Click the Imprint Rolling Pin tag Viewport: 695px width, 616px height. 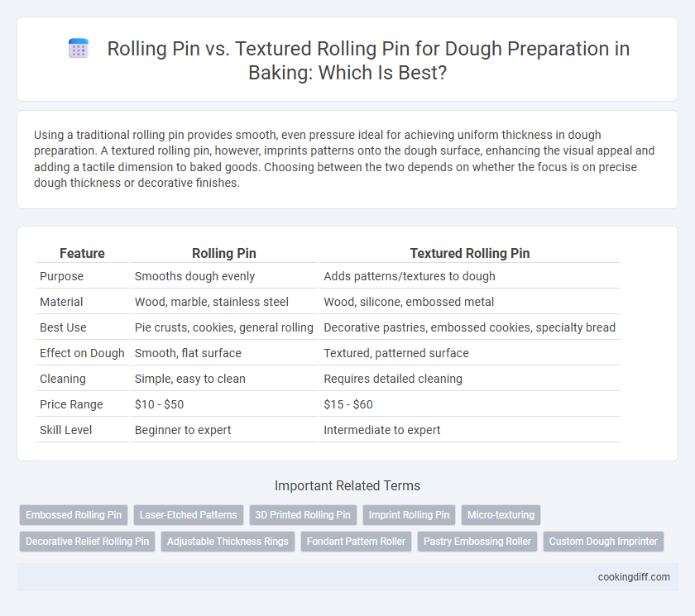[409, 515]
